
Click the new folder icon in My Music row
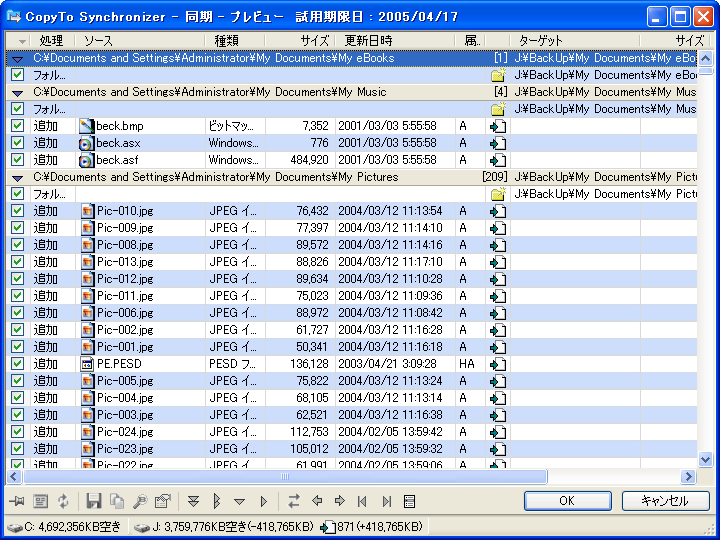point(498,109)
